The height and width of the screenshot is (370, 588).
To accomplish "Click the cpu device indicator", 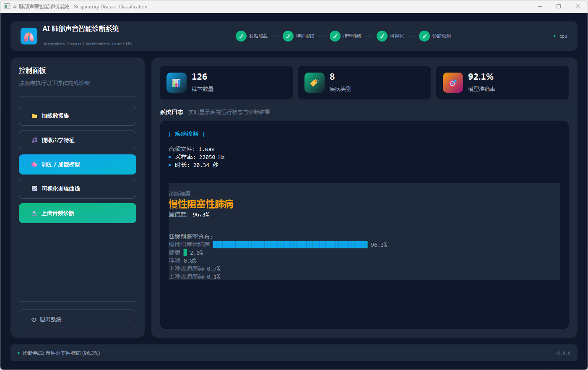I will point(563,36).
